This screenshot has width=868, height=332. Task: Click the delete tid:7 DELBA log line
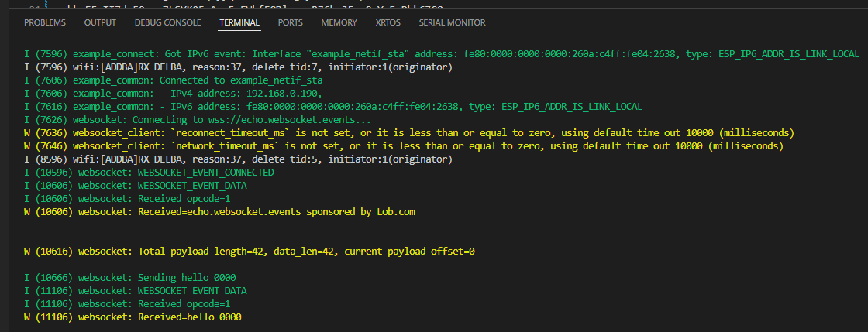[x=238, y=67]
